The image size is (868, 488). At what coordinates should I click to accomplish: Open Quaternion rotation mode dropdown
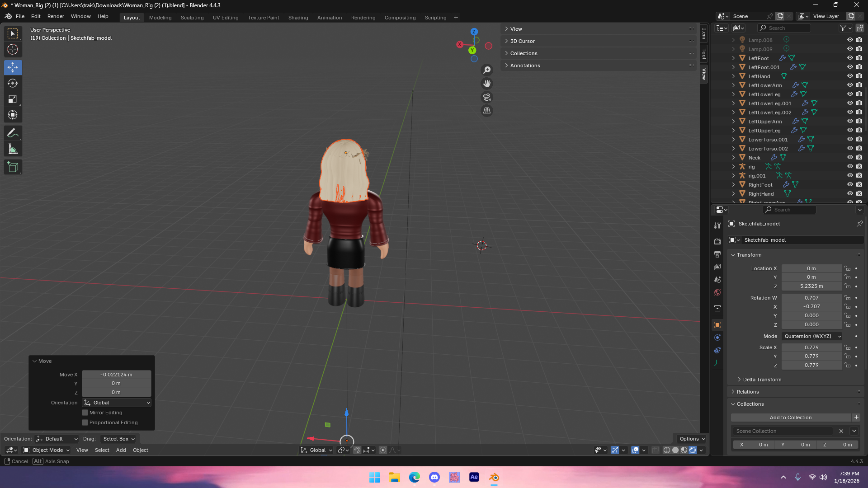point(812,336)
